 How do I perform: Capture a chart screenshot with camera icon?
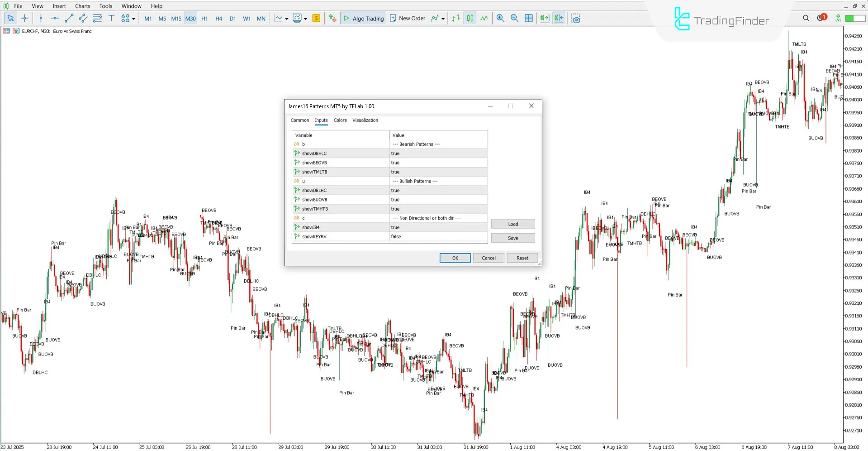(575, 18)
